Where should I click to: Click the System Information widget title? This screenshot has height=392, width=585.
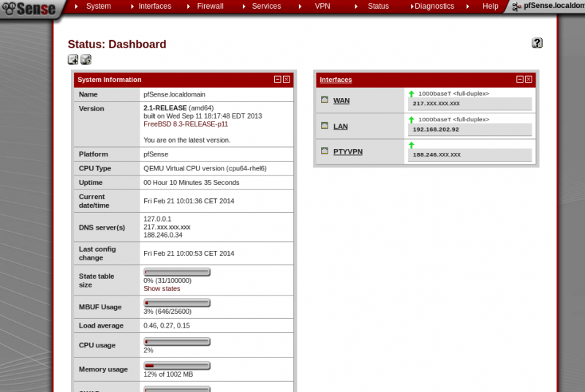click(x=109, y=80)
